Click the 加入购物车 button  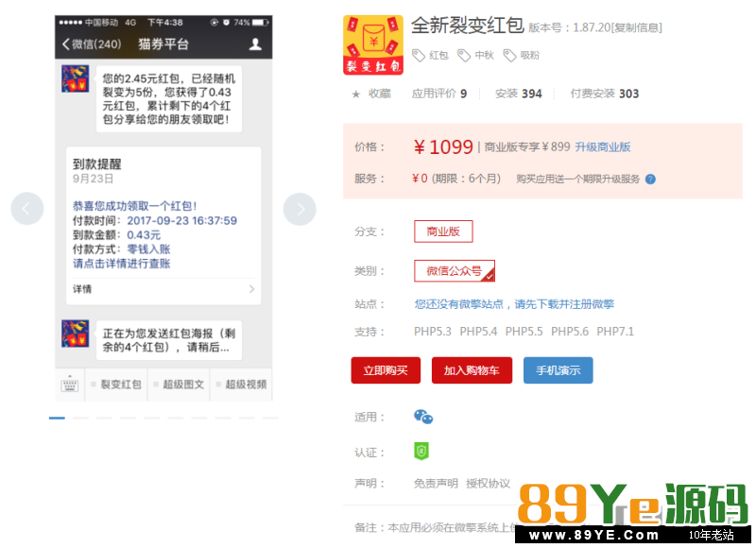coord(472,370)
